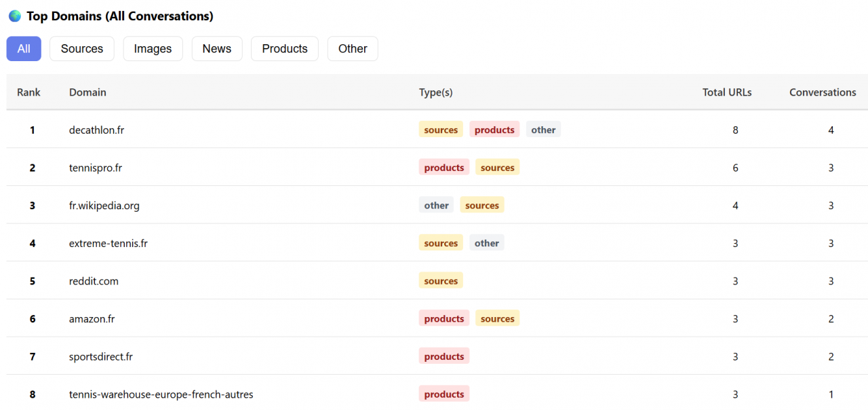Click the Domain column header
This screenshot has width=868, height=410.
[x=87, y=92]
